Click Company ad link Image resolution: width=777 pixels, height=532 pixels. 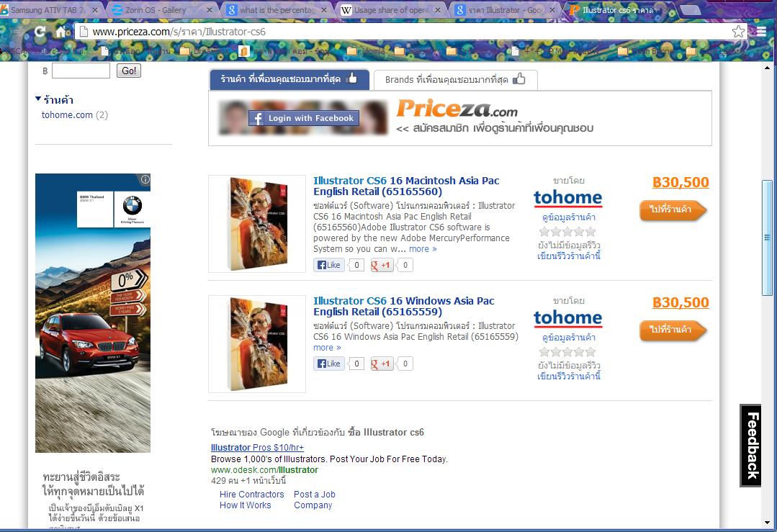click(x=313, y=505)
